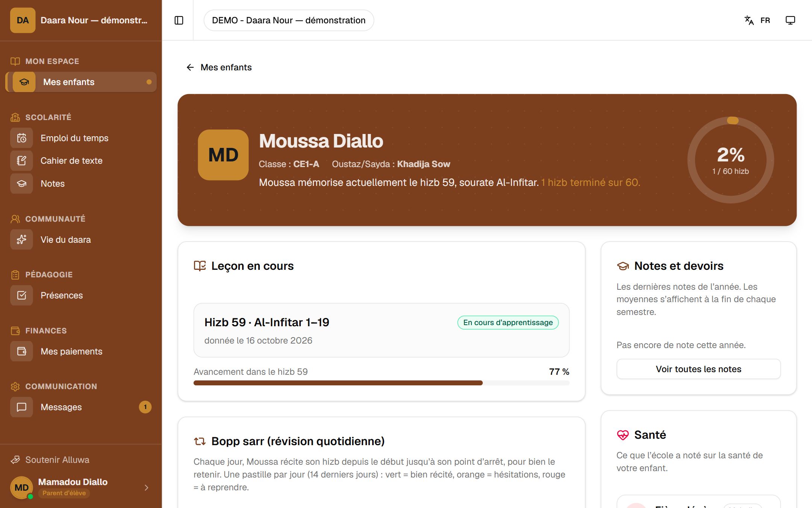
Task: Click the Vie du daara sparkle icon
Action: click(22, 240)
